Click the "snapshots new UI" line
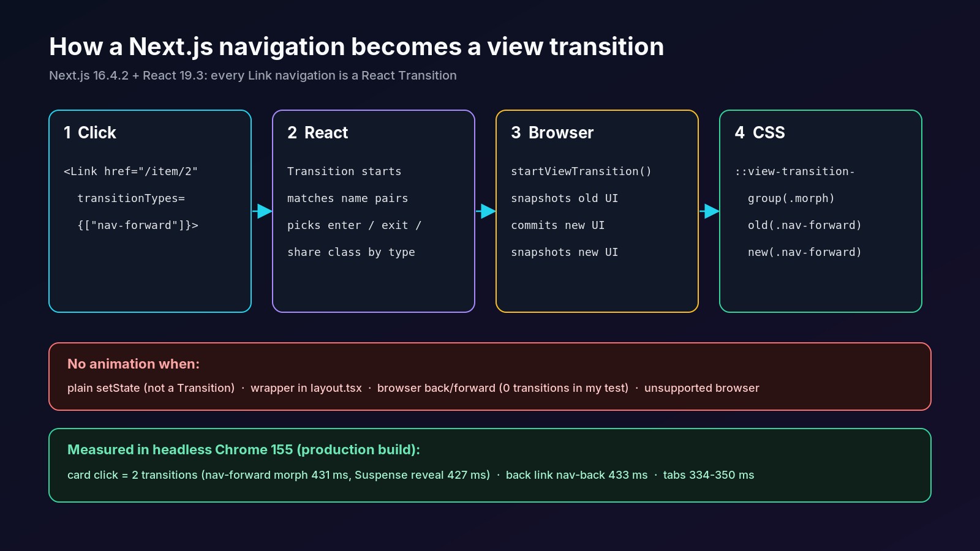Screen dimensions: 980x551 pyautogui.click(x=565, y=252)
